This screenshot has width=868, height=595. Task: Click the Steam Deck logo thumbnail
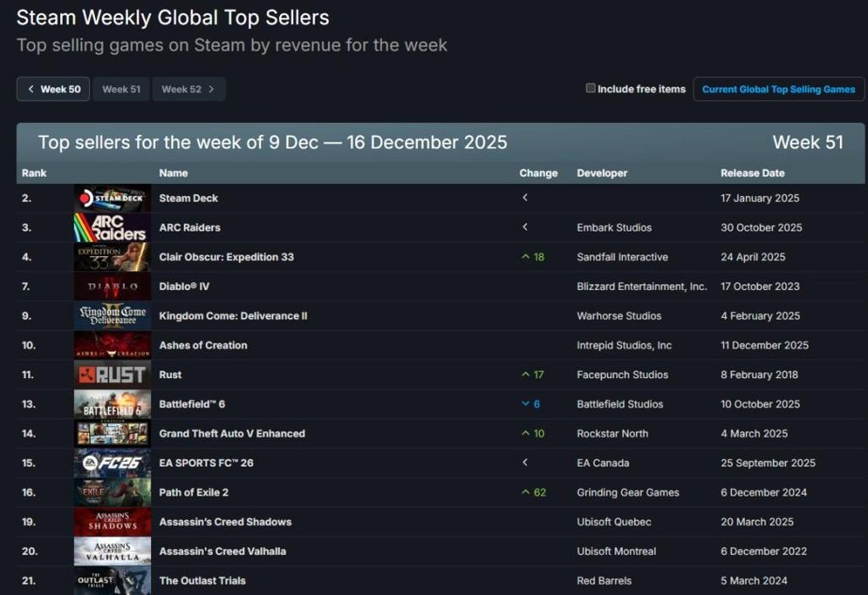coord(112,198)
